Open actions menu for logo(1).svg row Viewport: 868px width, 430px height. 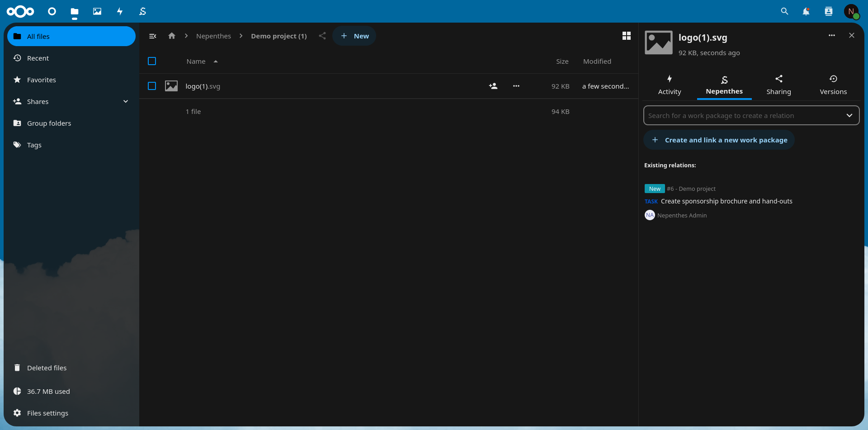(x=516, y=86)
